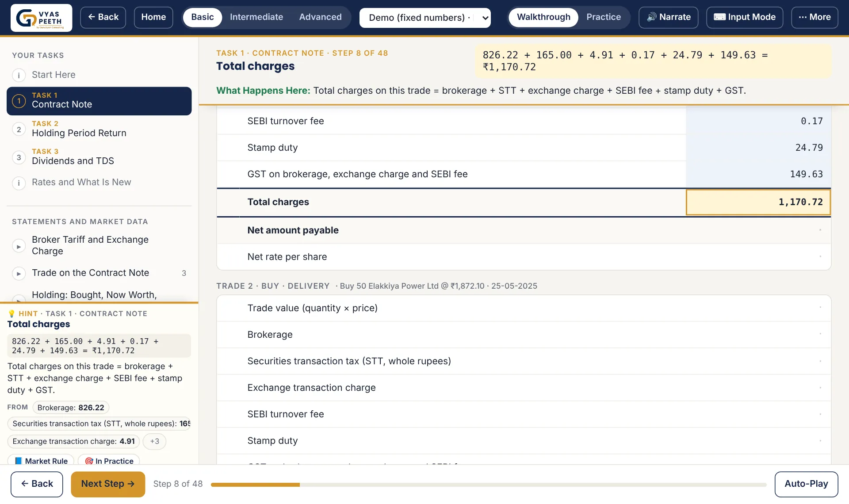849x504 pixels.
Task: Click the Exchange transaction charge: 4.91 chip
Action: (x=73, y=441)
